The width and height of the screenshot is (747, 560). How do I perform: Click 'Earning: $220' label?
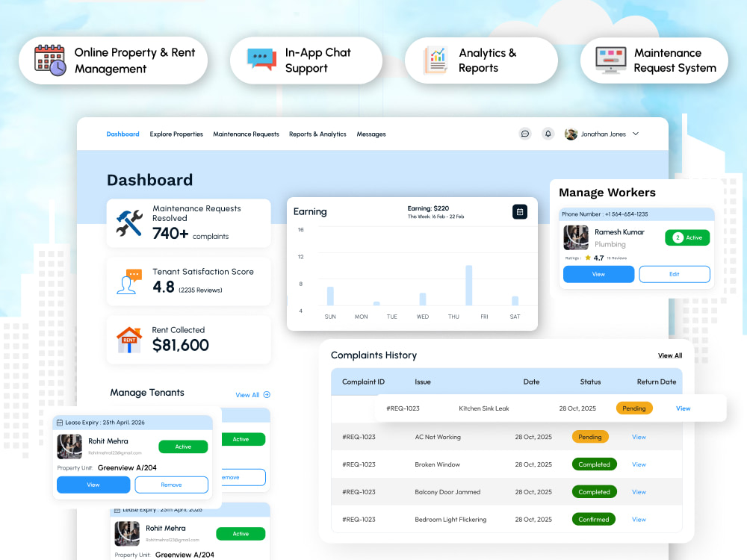(x=428, y=208)
